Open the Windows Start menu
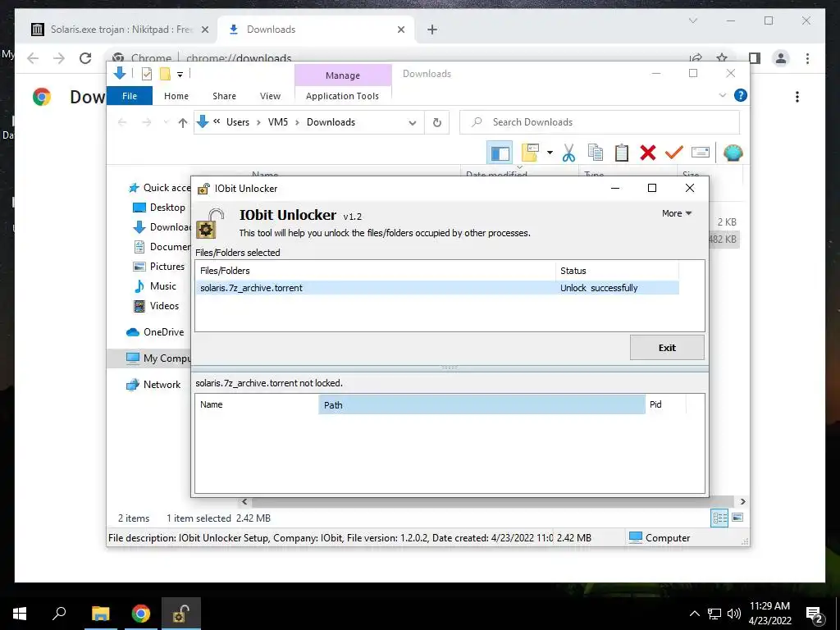 tap(20, 614)
